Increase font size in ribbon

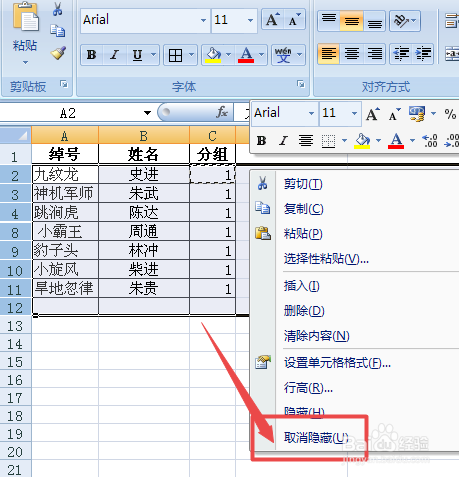click(273, 20)
